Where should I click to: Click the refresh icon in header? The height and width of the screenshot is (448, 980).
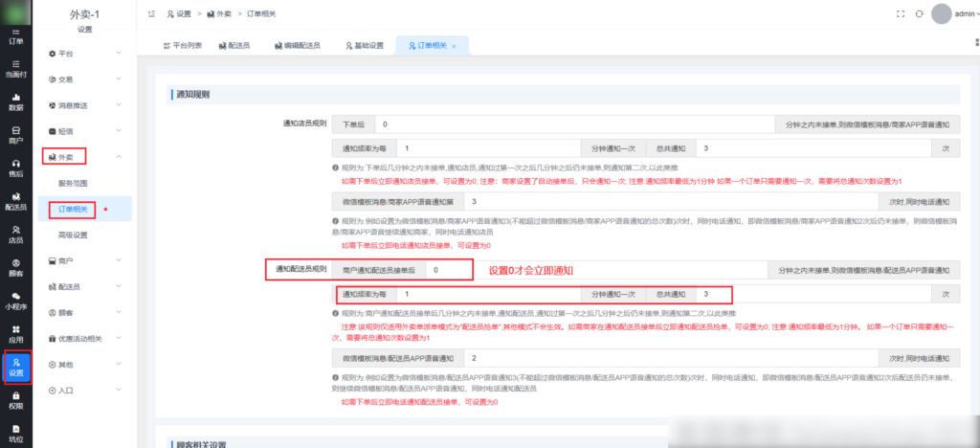click(919, 13)
